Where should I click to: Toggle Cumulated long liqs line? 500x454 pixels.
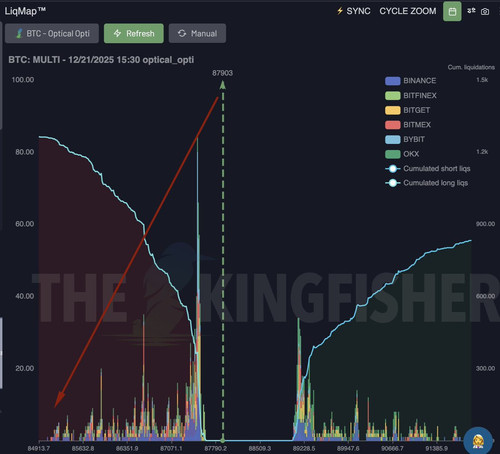(427, 183)
